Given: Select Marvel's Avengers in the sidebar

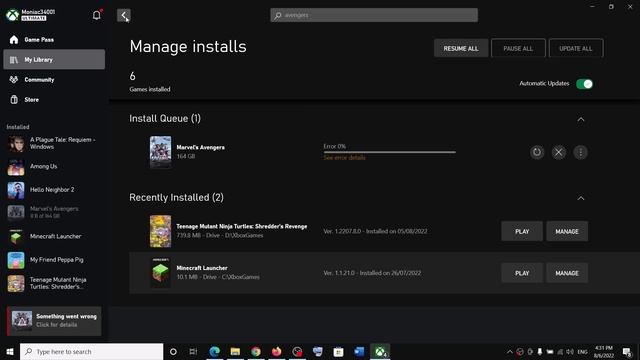Looking at the screenshot, I should point(54,212).
